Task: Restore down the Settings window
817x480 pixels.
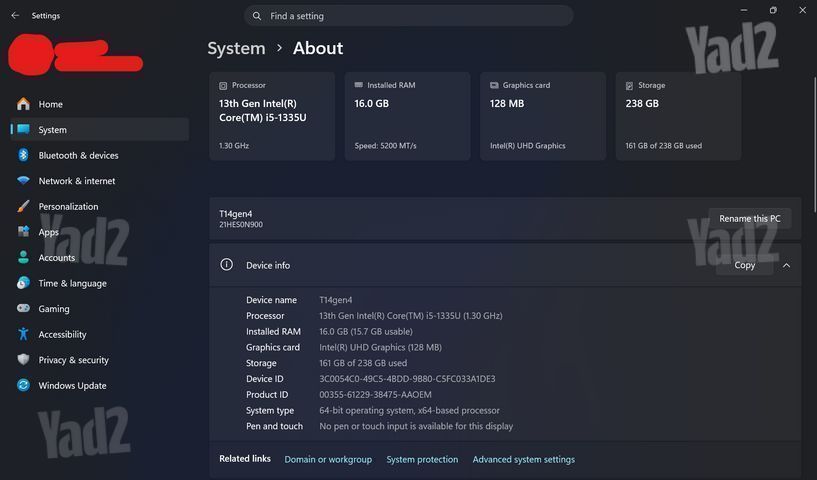Action: click(773, 10)
